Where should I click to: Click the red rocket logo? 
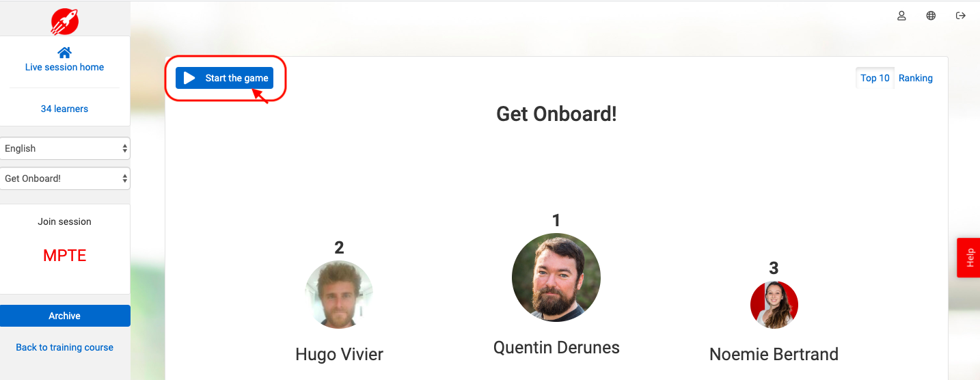64,21
